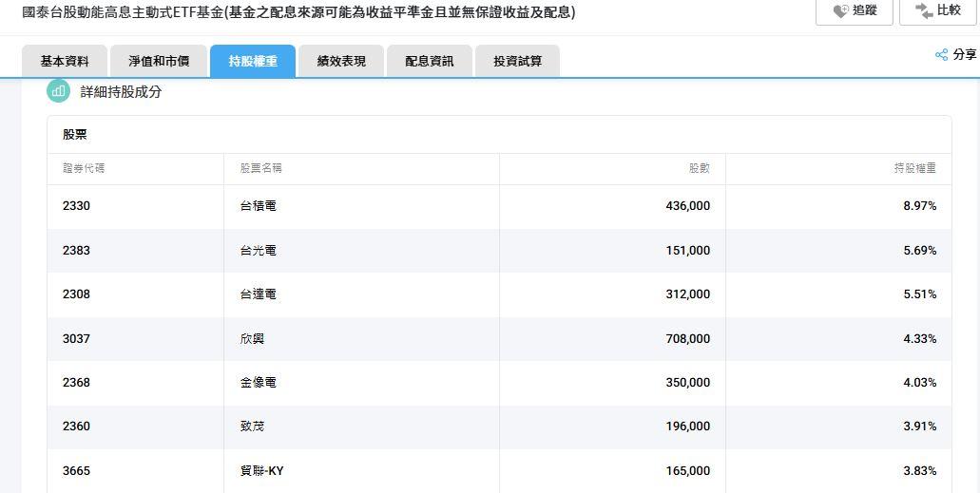The image size is (980, 493).
Task: Click the share icon beside 分享
Action: click(x=941, y=55)
